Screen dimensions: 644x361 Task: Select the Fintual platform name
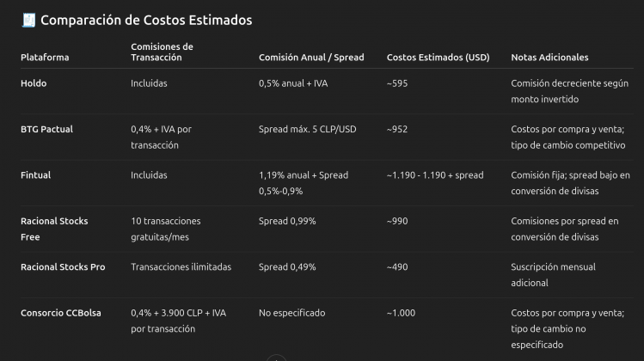coord(36,175)
